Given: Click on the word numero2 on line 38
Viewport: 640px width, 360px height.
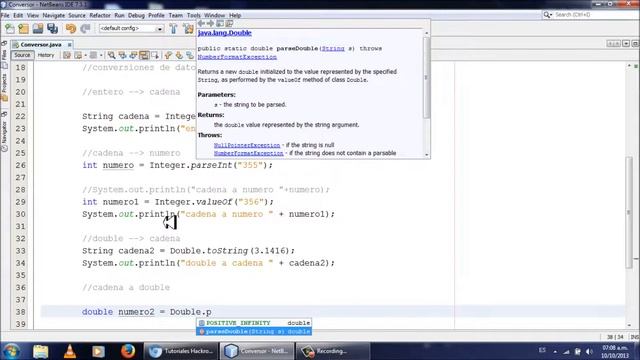Looking at the screenshot, I should (x=136, y=312).
